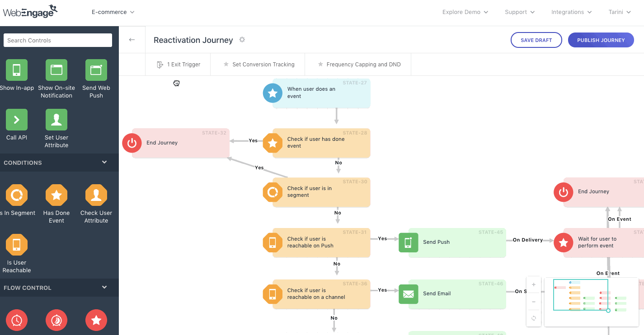
Task: Zoom out with the minus button
Action: point(534,302)
